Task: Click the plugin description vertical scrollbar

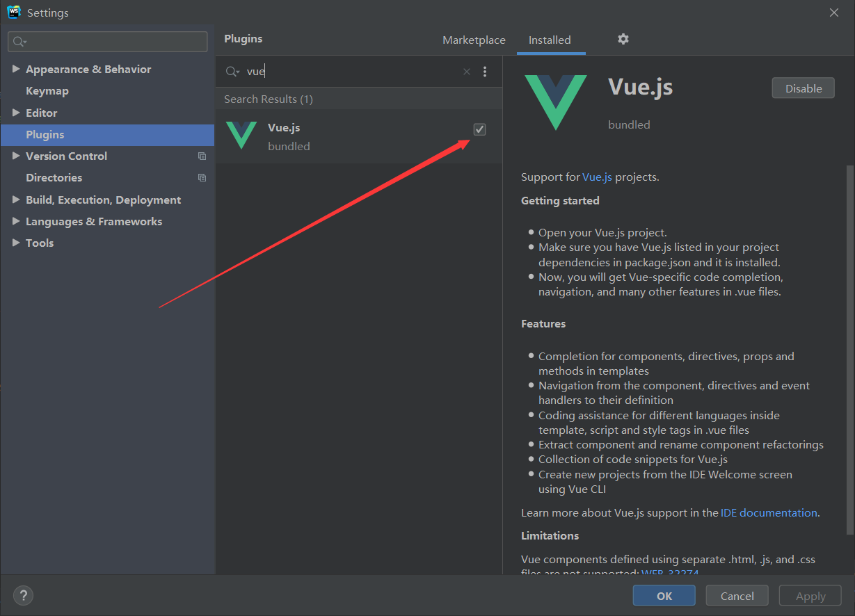Action: coord(849,350)
